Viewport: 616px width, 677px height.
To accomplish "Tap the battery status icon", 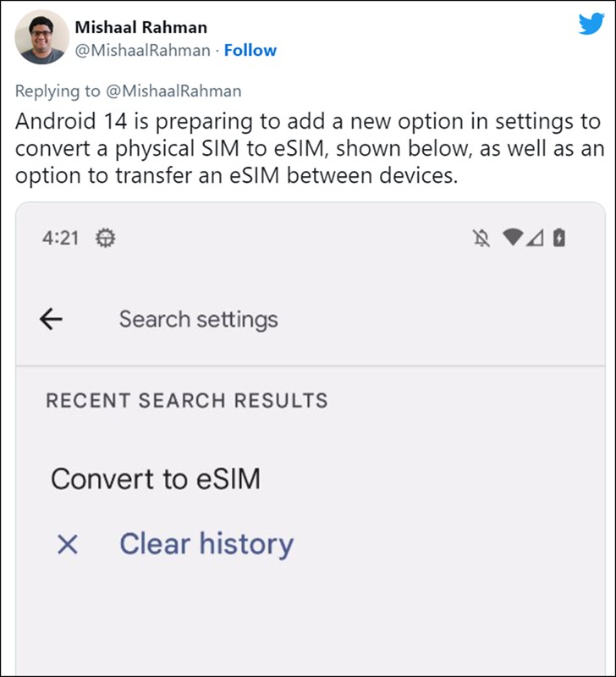I will [558, 239].
